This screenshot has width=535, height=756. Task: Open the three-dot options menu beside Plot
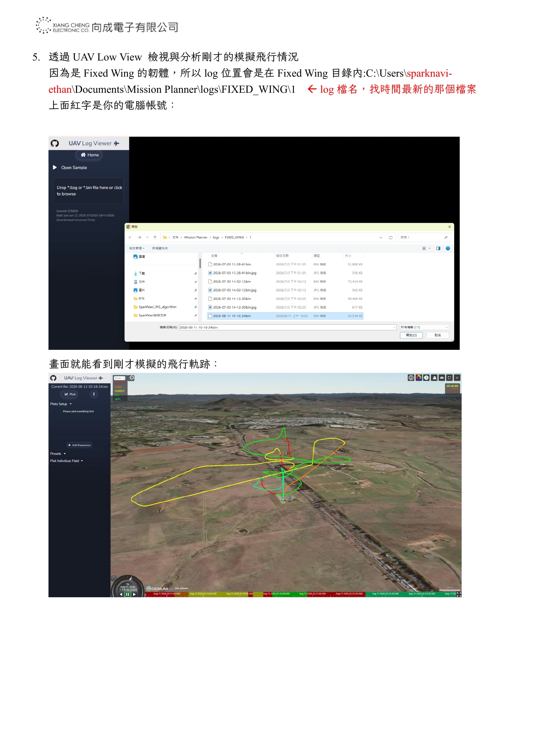(x=94, y=394)
